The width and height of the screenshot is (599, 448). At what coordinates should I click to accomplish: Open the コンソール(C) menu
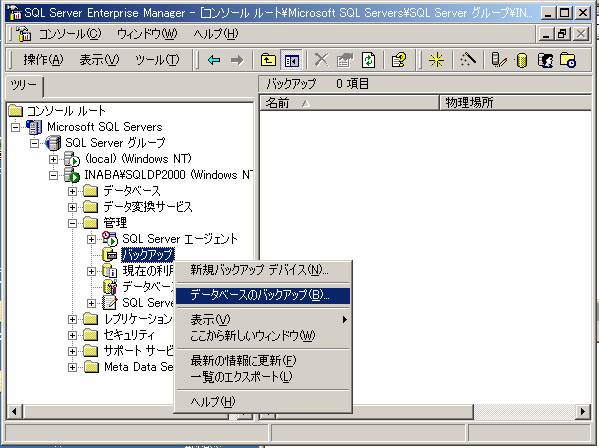pos(70,34)
